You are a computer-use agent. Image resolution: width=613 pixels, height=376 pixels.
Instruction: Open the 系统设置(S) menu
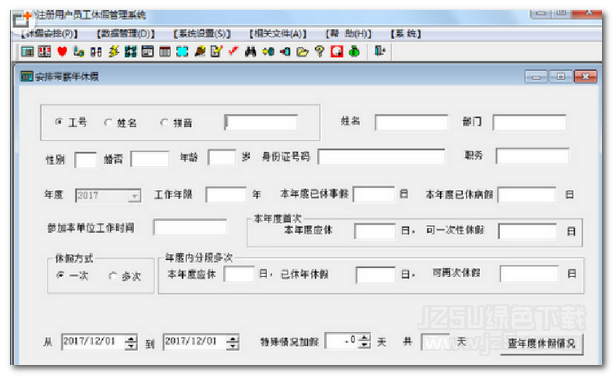[202, 34]
